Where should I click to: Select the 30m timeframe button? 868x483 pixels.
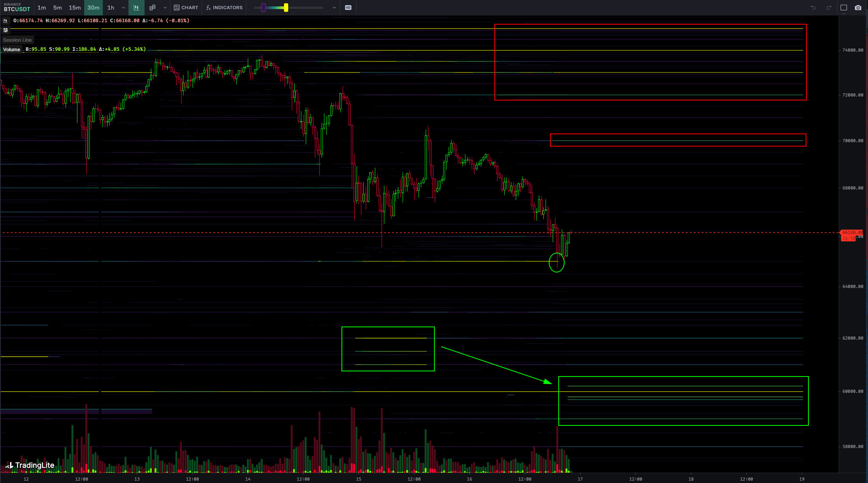point(93,7)
